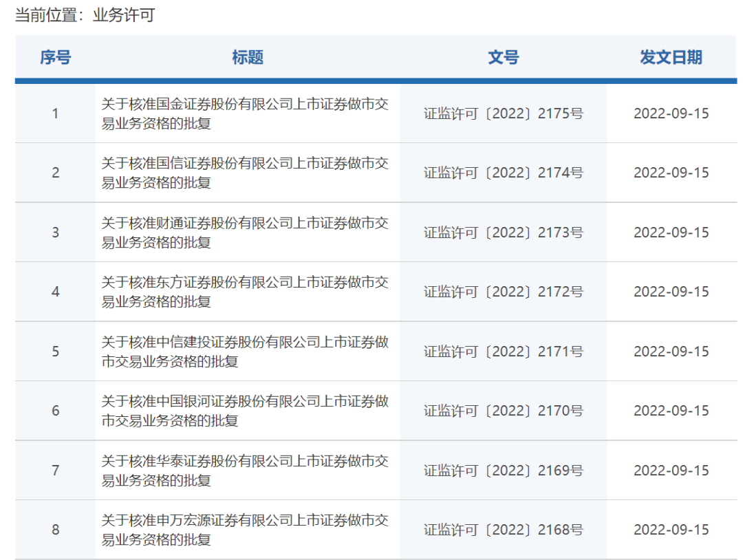Click the date in 中国银河证券 row
Screen dimensions: 743x560
click(671, 411)
